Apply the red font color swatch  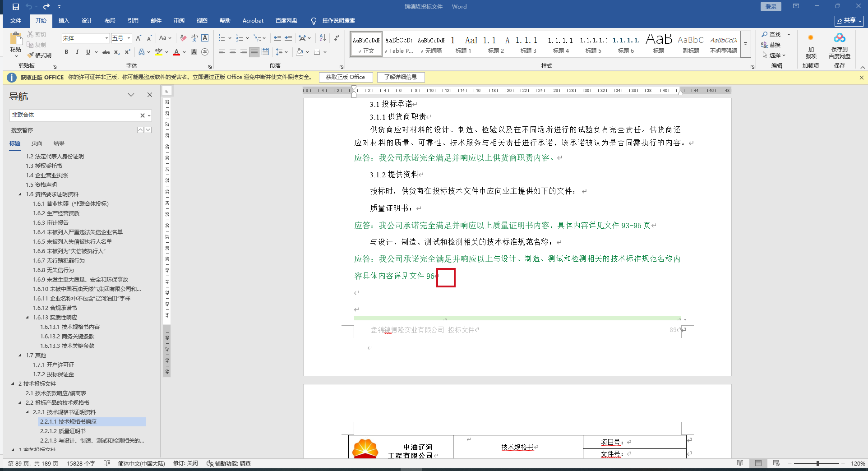click(176, 52)
